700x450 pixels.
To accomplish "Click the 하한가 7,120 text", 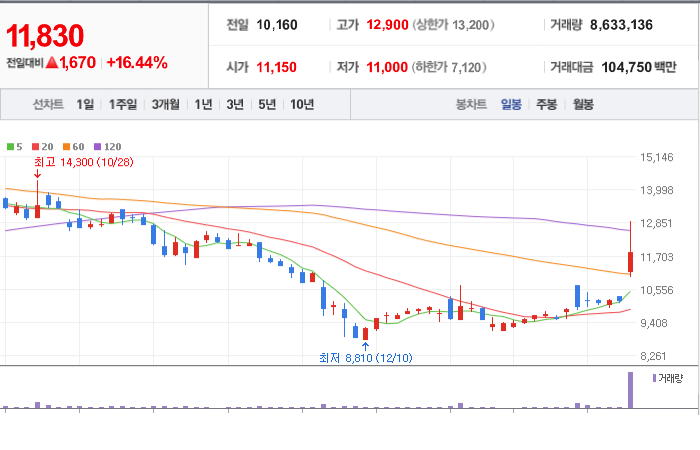I will (x=449, y=67).
